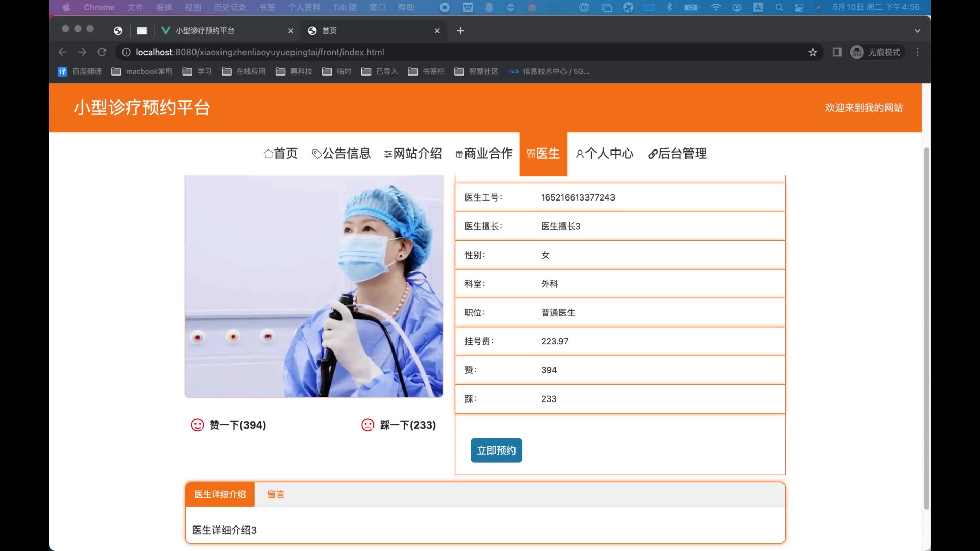Expand tab search chevron at top right
The height and width of the screenshot is (551, 980).
pyautogui.click(x=917, y=31)
